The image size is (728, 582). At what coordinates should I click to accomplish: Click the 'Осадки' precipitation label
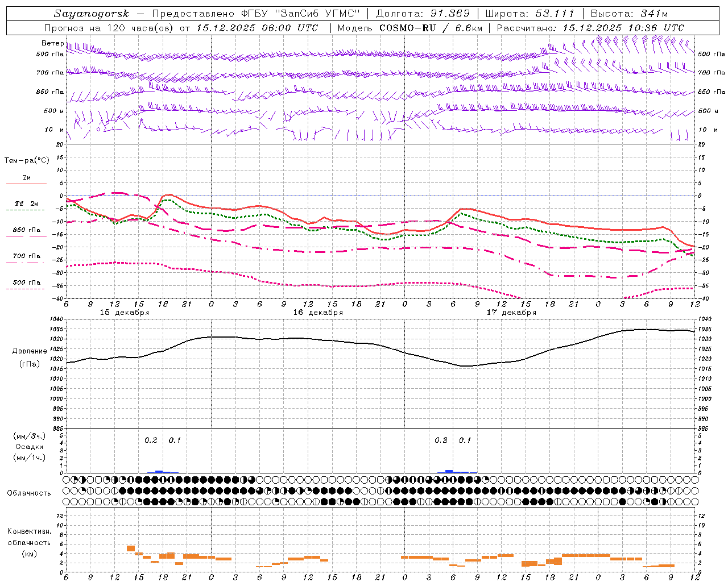pyautogui.click(x=30, y=447)
